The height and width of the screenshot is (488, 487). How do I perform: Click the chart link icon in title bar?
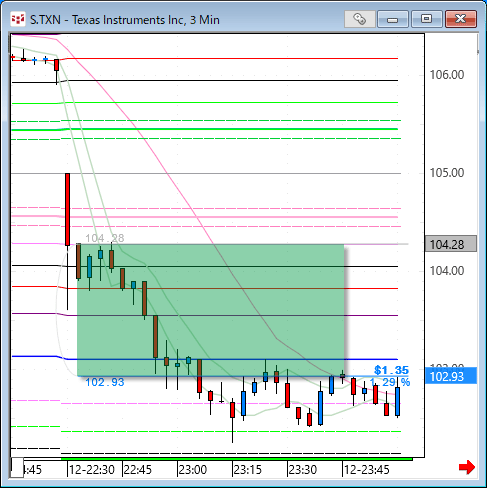click(x=360, y=19)
